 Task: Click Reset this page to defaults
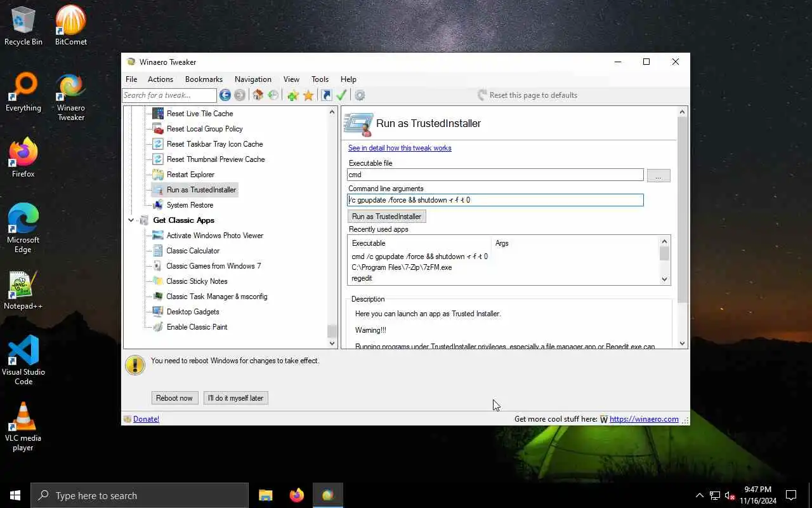pyautogui.click(x=528, y=95)
